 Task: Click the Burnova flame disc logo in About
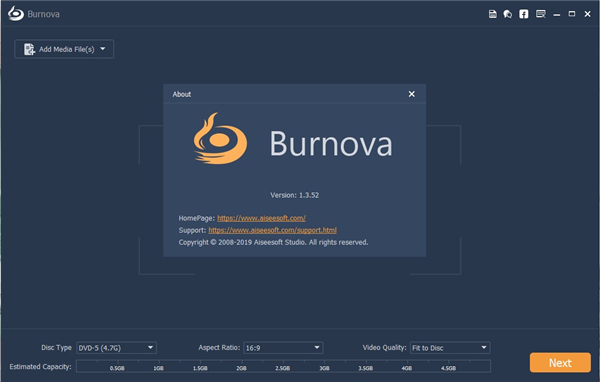(x=220, y=139)
